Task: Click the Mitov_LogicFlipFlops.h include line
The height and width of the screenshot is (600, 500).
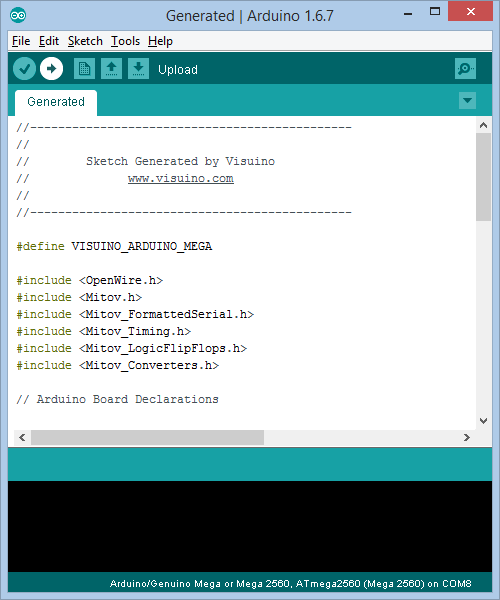Action: 132,349
